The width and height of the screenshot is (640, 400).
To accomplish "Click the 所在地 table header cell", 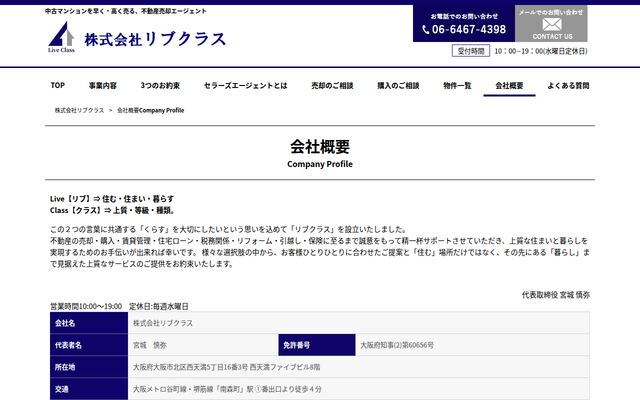I will (x=89, y=367).
